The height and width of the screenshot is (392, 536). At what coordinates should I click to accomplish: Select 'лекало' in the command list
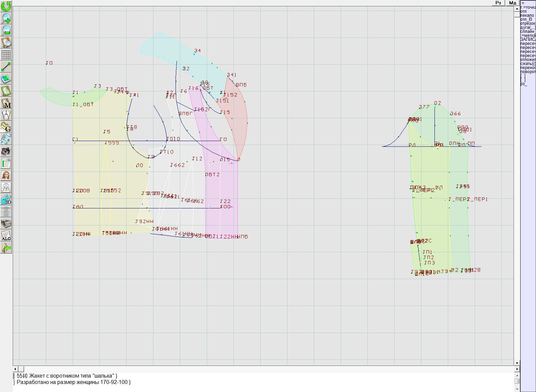pyautogui.click(x=527, y=15)
